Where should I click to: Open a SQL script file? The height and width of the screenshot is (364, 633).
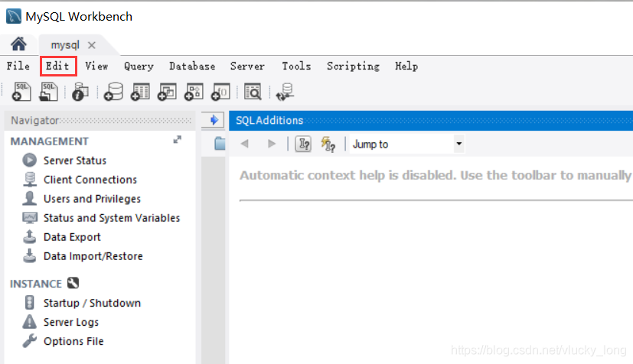tap(48, 92)
